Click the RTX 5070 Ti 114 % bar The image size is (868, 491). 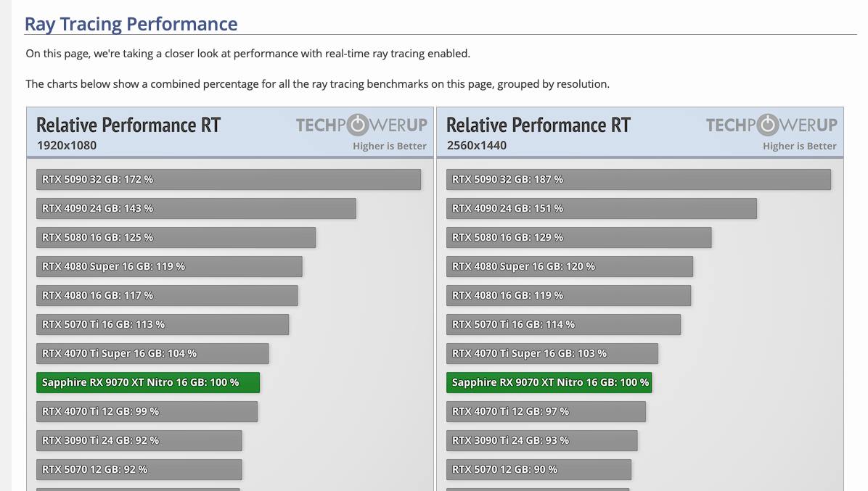[563, 325]
